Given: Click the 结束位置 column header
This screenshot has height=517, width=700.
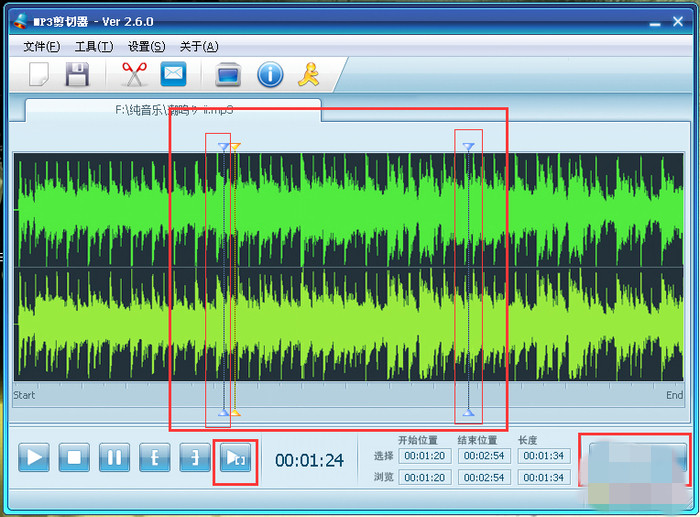Looking at the screenshot, I should pos(478,440).
